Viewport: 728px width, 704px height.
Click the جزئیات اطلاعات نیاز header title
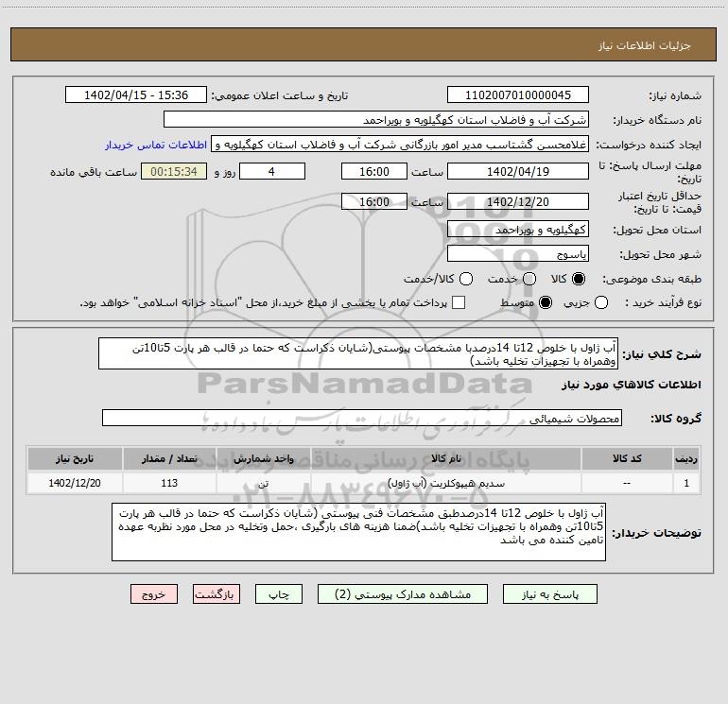click(645, 45)
